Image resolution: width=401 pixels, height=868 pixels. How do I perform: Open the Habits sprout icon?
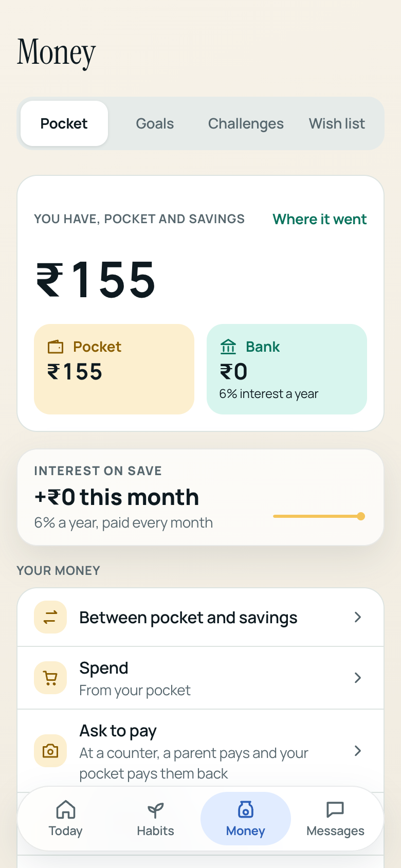(x=155, y=810)
